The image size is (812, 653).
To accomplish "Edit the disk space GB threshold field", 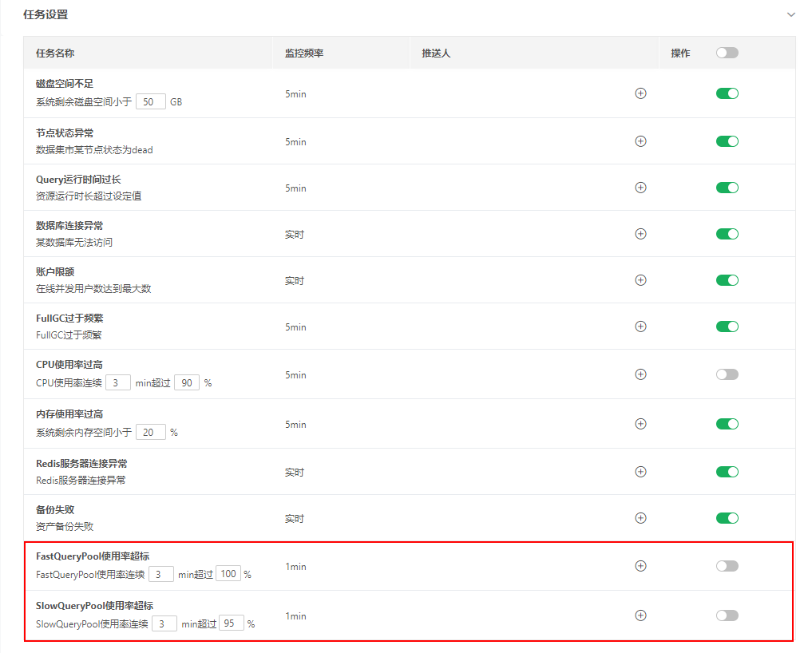I will (150, 101).
